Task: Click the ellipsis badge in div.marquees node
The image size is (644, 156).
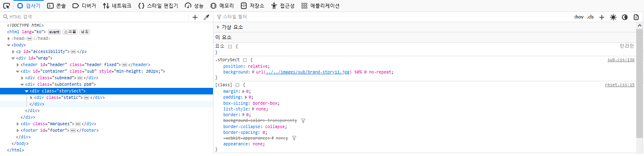Action: (78, 124)
